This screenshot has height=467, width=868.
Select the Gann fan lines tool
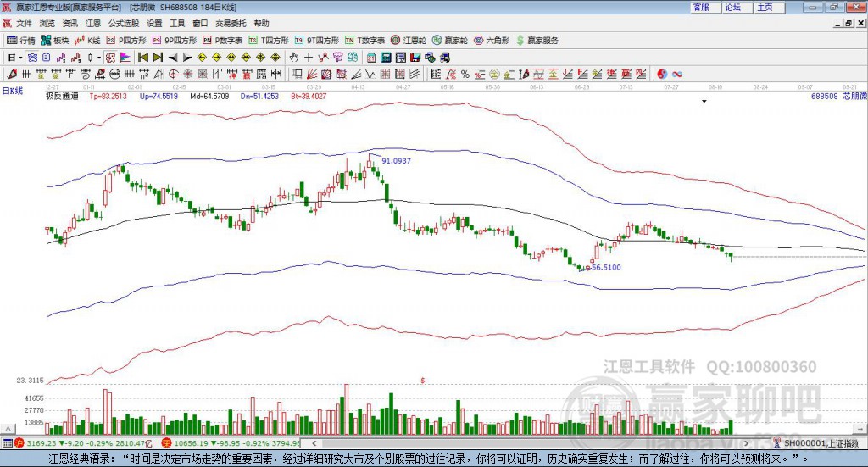coord(312,74)
